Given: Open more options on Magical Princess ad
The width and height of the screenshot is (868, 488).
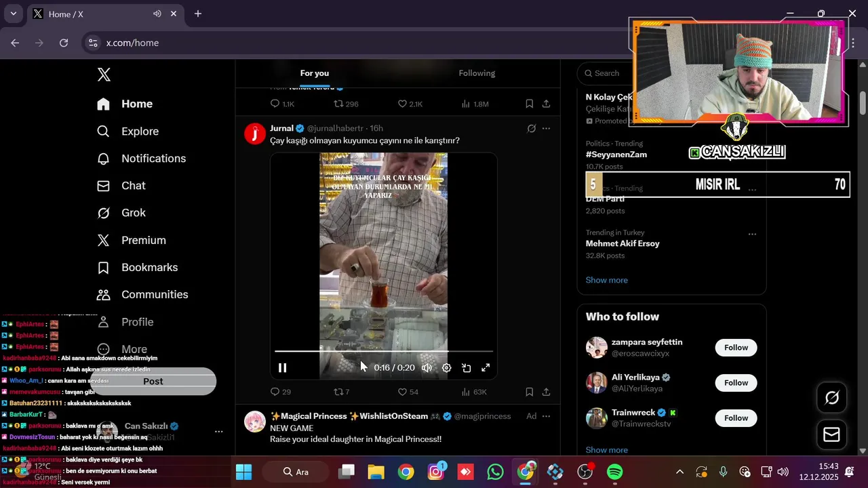Looking at the screenshot, I should [x=546, y=416].
